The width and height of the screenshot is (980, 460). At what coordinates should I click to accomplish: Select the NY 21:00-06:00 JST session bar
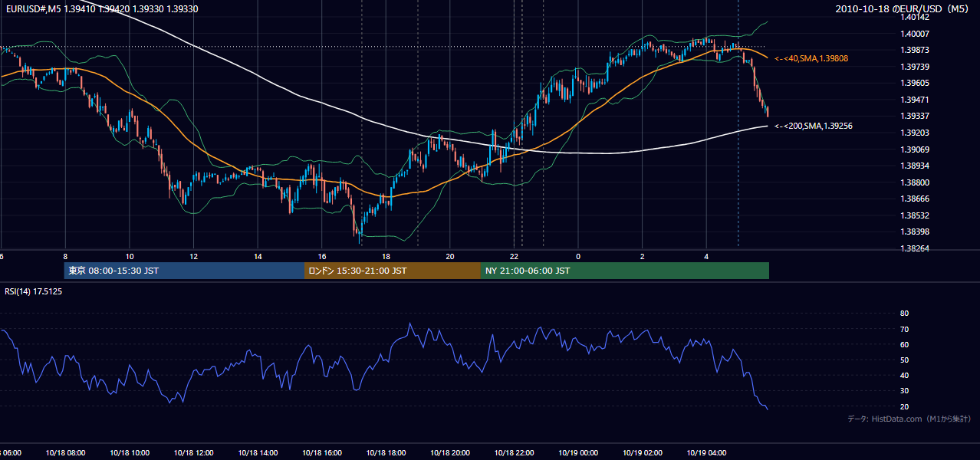coord(625,271)
